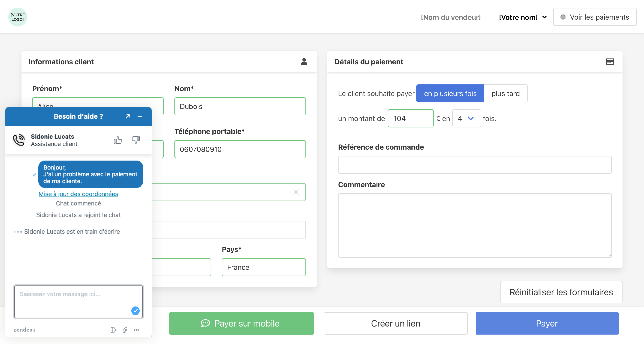644x344 pixels.
Task: Click Réinitialiser les formulaires
Action: [561, 292]
